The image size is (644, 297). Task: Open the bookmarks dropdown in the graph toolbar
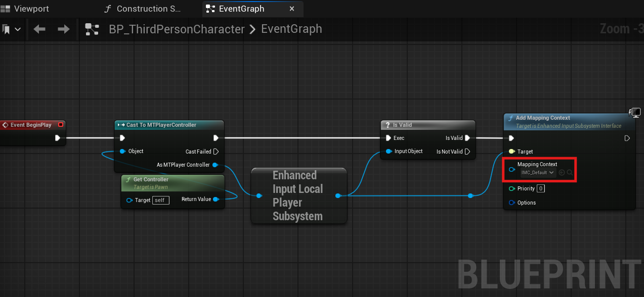coord(11,29)
